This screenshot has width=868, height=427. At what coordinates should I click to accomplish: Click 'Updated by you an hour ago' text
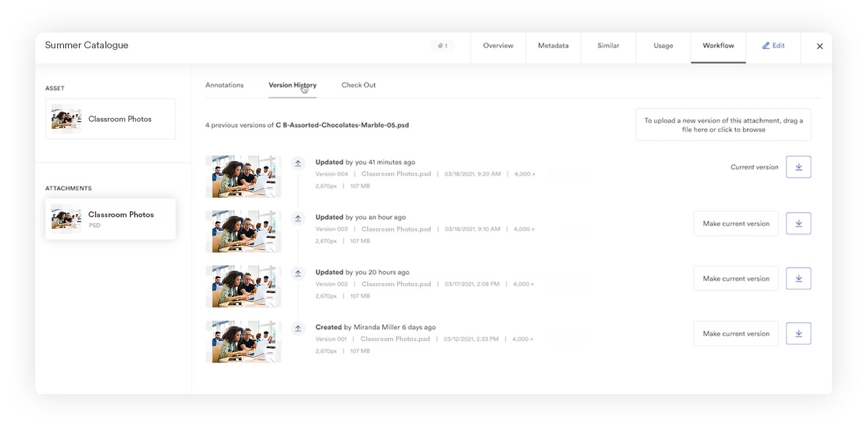(361, 217)
